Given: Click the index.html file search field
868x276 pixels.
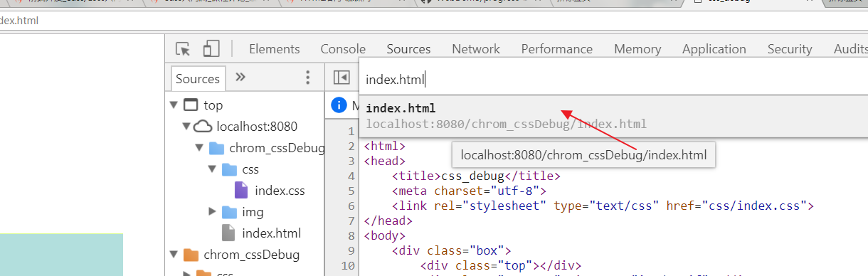Looking at the screenshot, I should click(x=613, y=80).
